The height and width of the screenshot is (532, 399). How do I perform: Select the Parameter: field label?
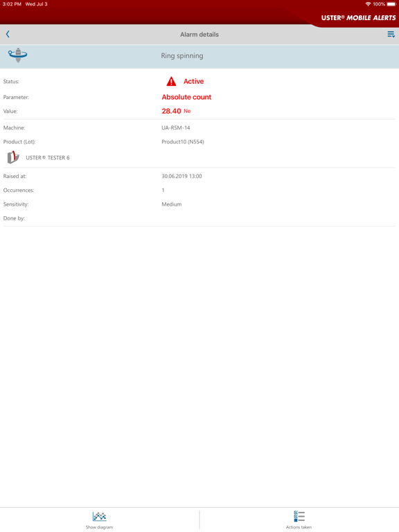point(17,98)
